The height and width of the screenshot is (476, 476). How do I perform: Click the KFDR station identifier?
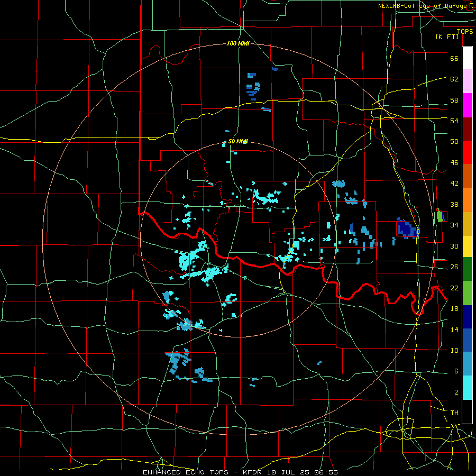pos(253,472)
